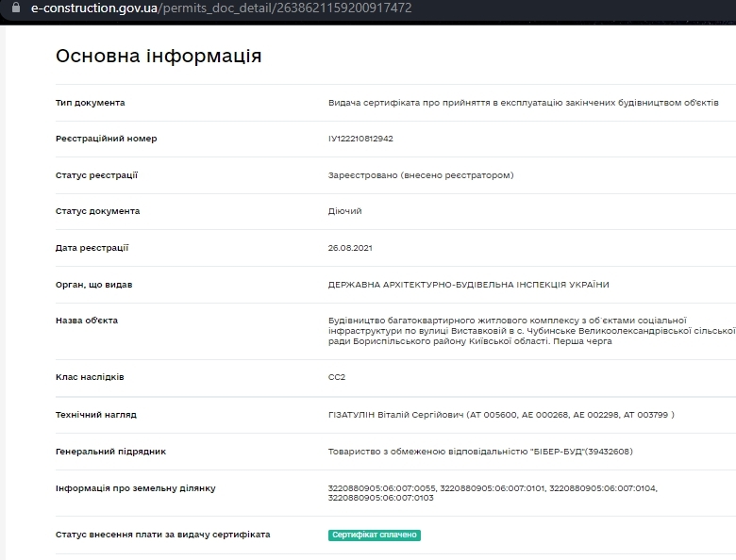The width and height of the screenshot is (736, 560).
Task: Click the 'Видача сертифіката про прийняття' document type value
Action: 524,103
